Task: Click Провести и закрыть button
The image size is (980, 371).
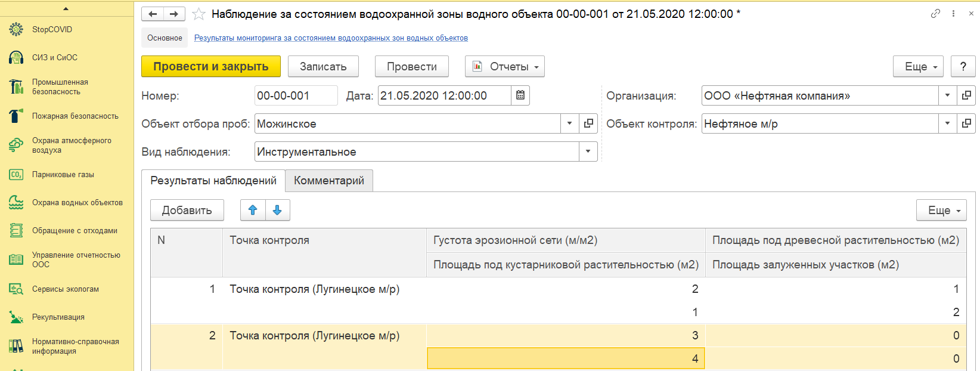Action: [211, 66]
